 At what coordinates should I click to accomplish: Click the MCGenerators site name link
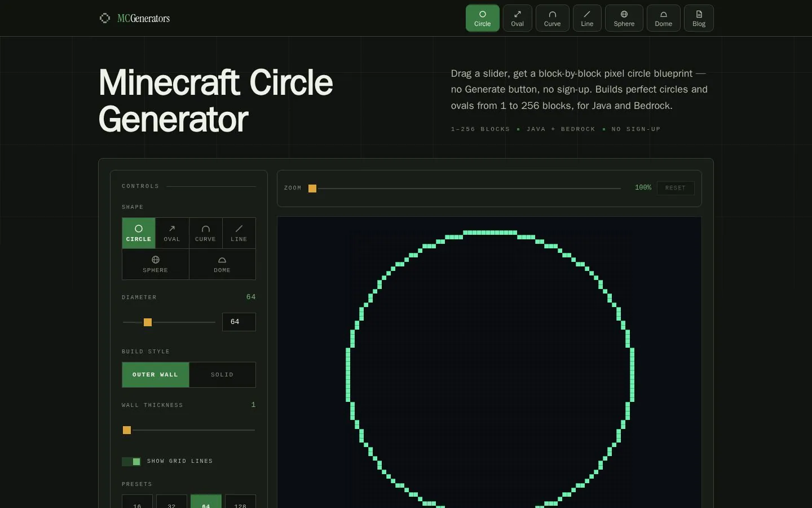143,18
